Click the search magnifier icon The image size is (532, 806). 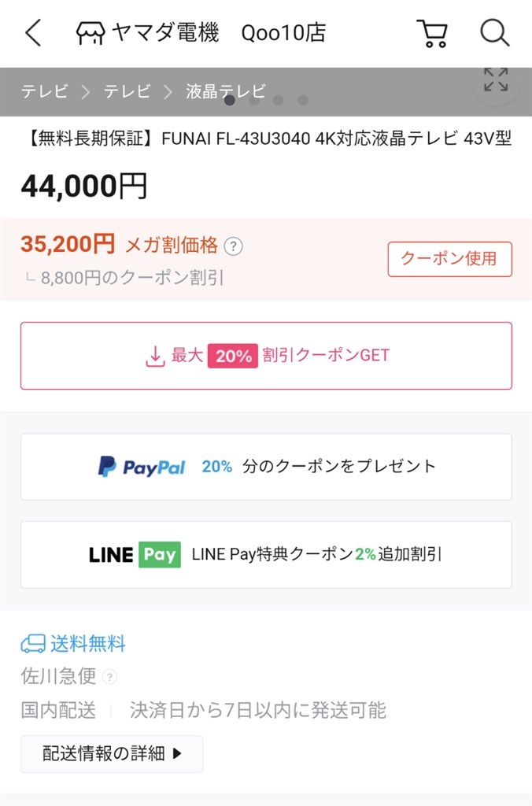coord(494,33)
